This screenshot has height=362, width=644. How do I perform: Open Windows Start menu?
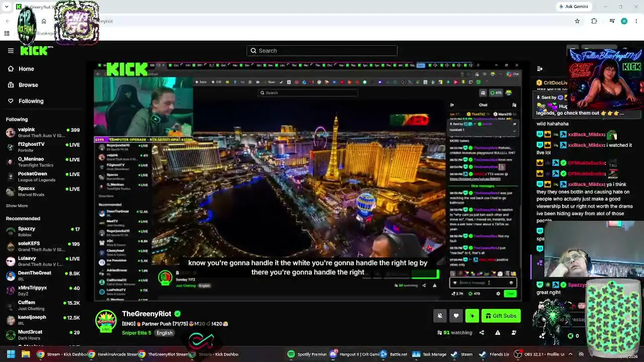(x=11, y=354)
